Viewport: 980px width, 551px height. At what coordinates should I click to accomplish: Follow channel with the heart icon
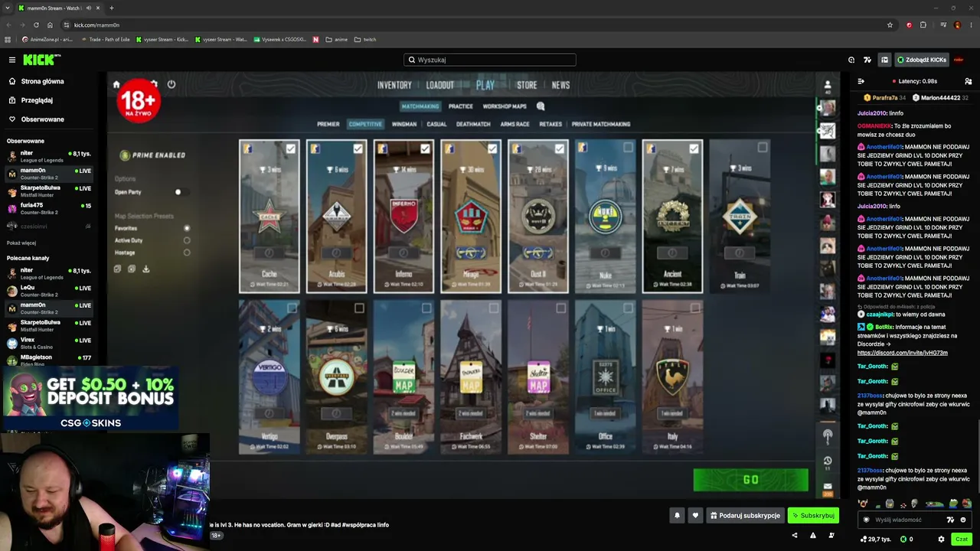pos(695,516)
